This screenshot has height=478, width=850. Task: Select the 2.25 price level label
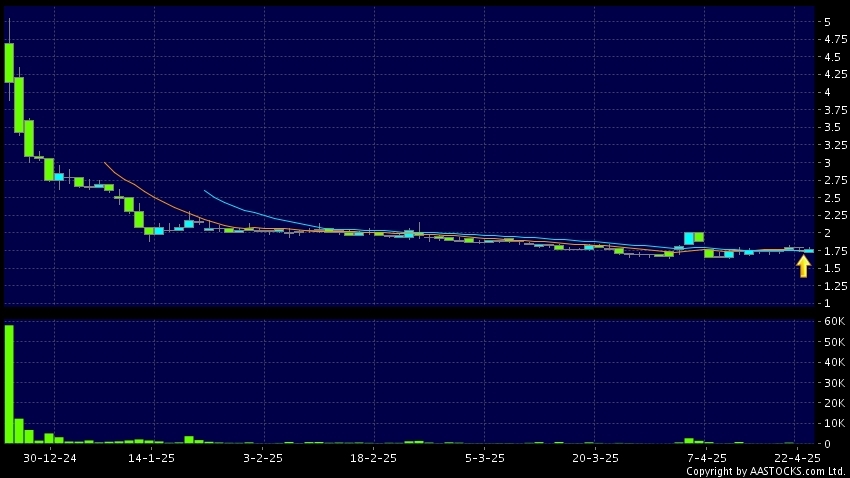(x=835, y=216)
